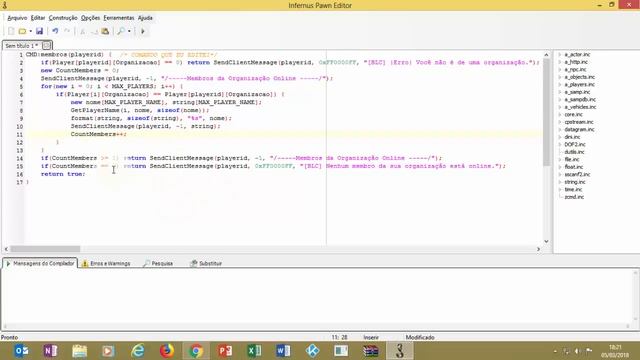Switch to Mensagens do Compilador tab
This screenshot has height=360, width=640.
click(40, 263)
